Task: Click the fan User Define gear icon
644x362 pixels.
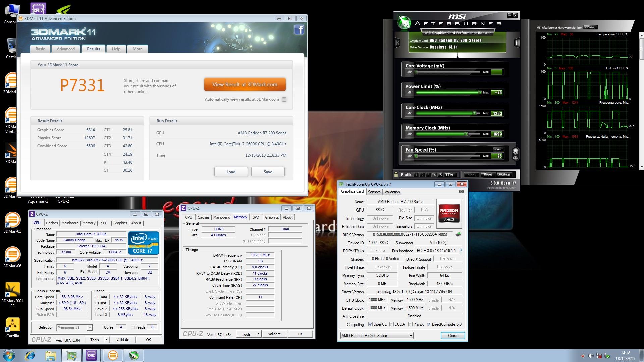Action: coord(515,153)
